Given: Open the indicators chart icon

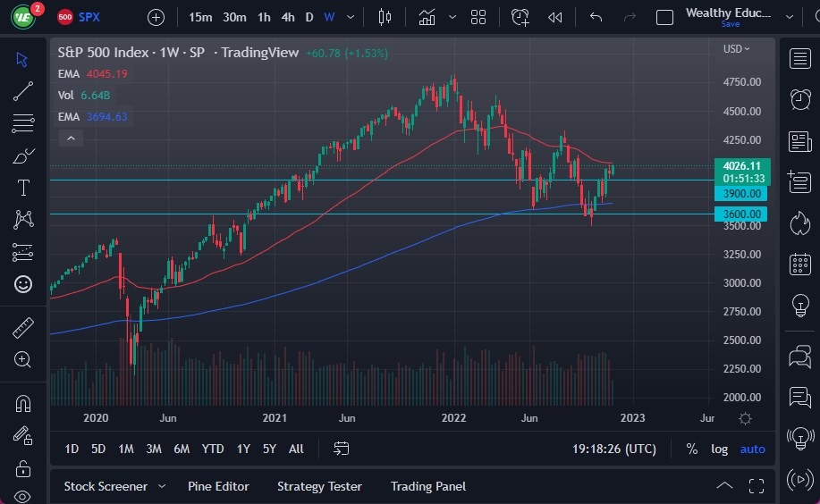Looking at the screenshot, I should pos(427,17).
